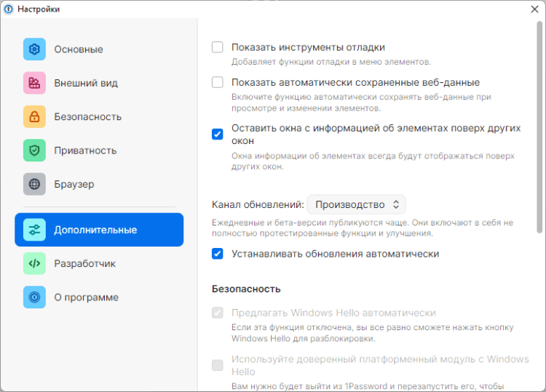Switch to the Безопасность section label
Screen dimensions: 546x392
pyautogui.click(x=87, y=117)
